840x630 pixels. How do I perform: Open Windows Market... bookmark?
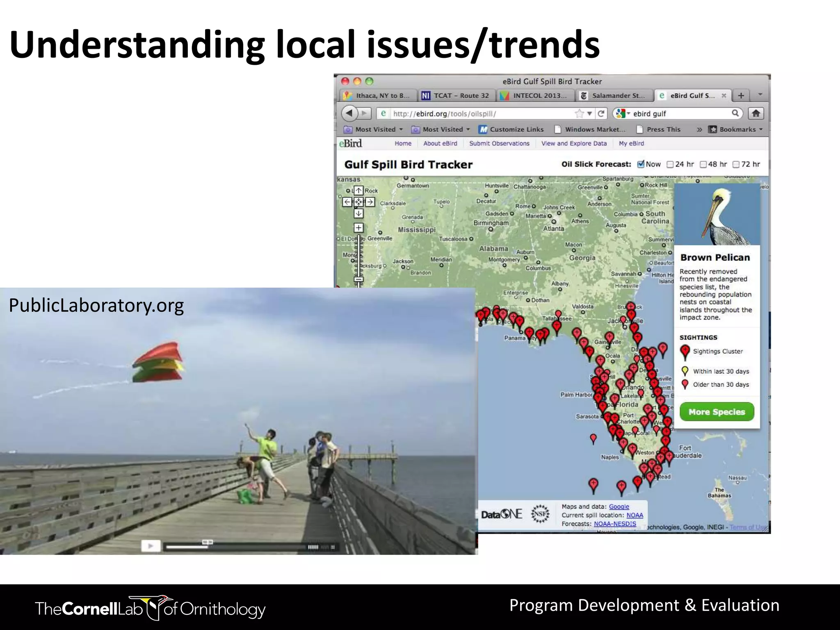click(x=590, y=130)
